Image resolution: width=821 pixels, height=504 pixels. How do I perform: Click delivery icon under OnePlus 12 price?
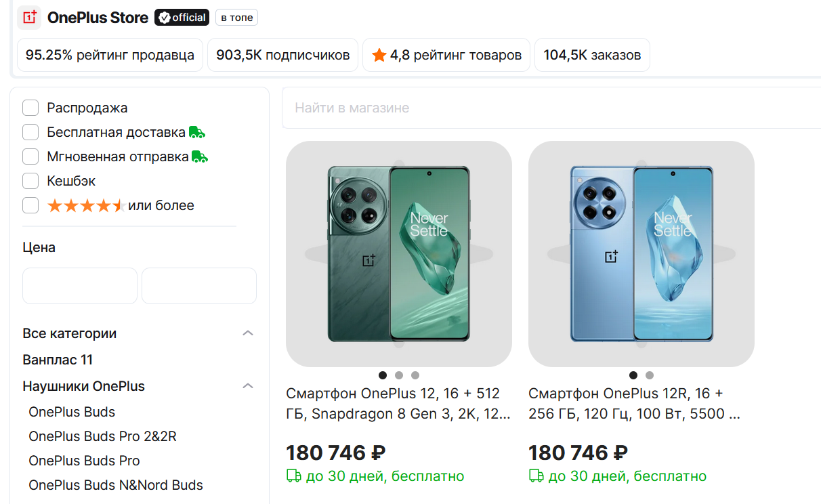(x=293, y=476)
